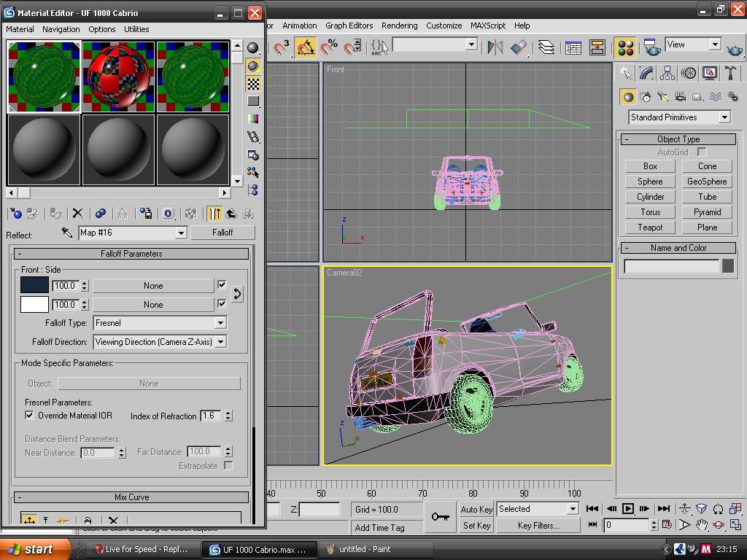Click the Add Time Tag field

point(387,527)
